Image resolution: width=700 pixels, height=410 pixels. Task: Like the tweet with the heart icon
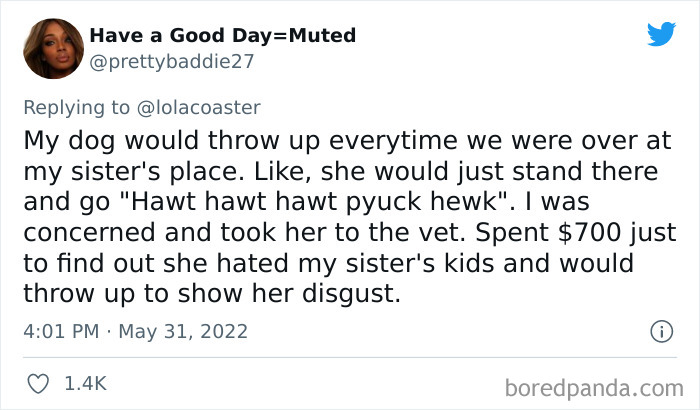tap(40, 383)
